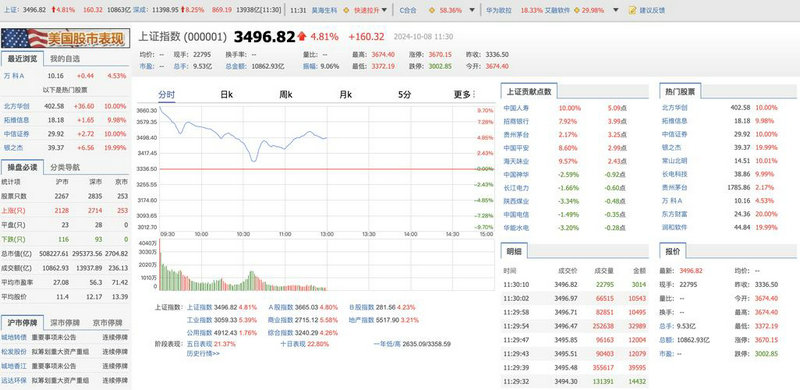Switch to the 周k chart tab
The image size is (800, 390).
pyautogui.click(x=286, y=94)
